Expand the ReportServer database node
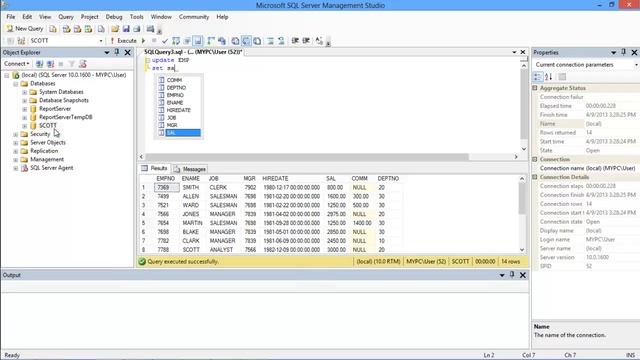Image resolution: width=640 pixels, height=360 pixels. tap(24, 109)
